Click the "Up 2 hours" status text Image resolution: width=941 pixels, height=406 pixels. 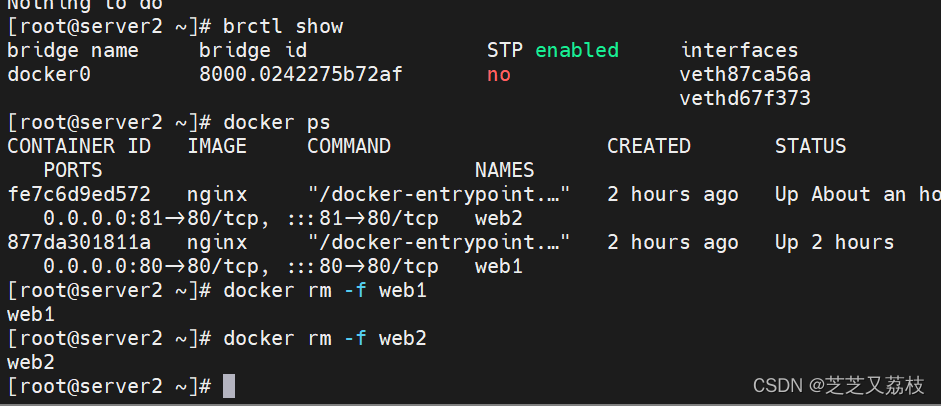[x=834, y=242]
